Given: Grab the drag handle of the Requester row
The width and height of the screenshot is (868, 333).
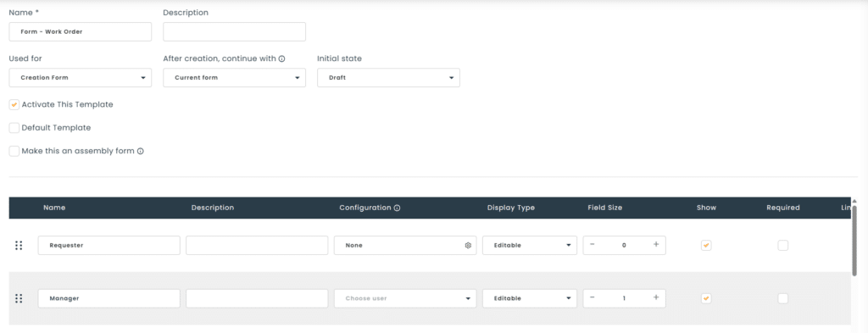Looking at the screenshot, I should (19, 246).
